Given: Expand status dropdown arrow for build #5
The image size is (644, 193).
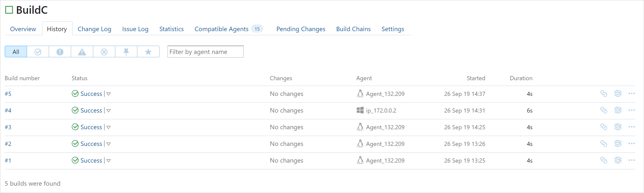Looking at the screenshot, I should click(x=109, y=94).
